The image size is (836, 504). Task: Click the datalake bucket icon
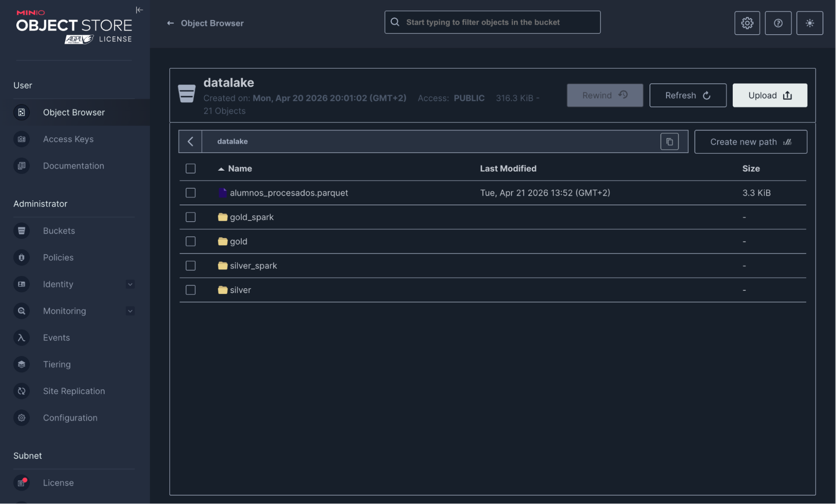tap(187, 94)
